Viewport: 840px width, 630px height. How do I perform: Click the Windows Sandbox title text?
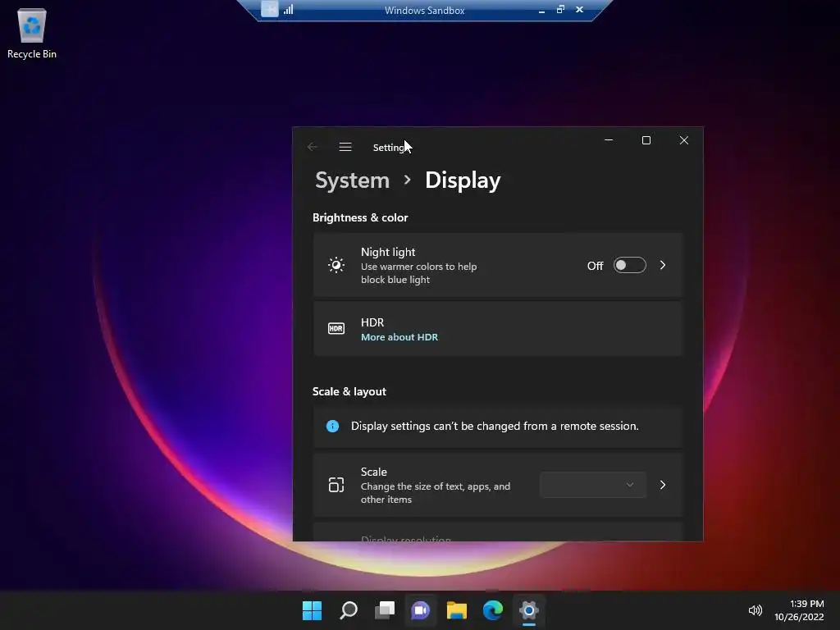click(424, 10)
